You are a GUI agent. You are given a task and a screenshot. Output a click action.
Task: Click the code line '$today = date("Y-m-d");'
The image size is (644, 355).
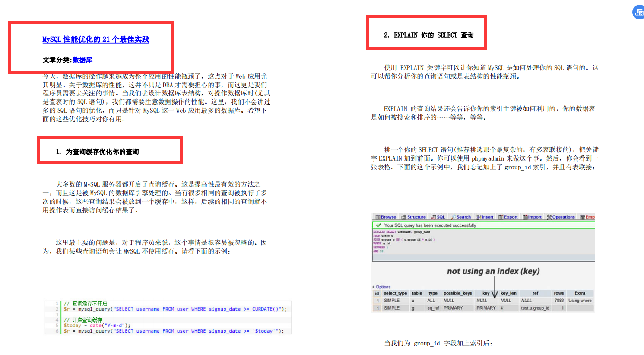(97, 326)
